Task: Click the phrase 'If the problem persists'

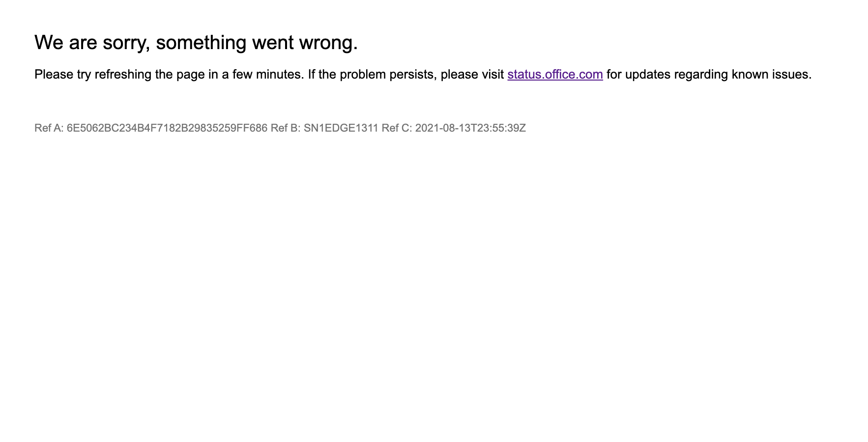Action: tap(372, 74)
